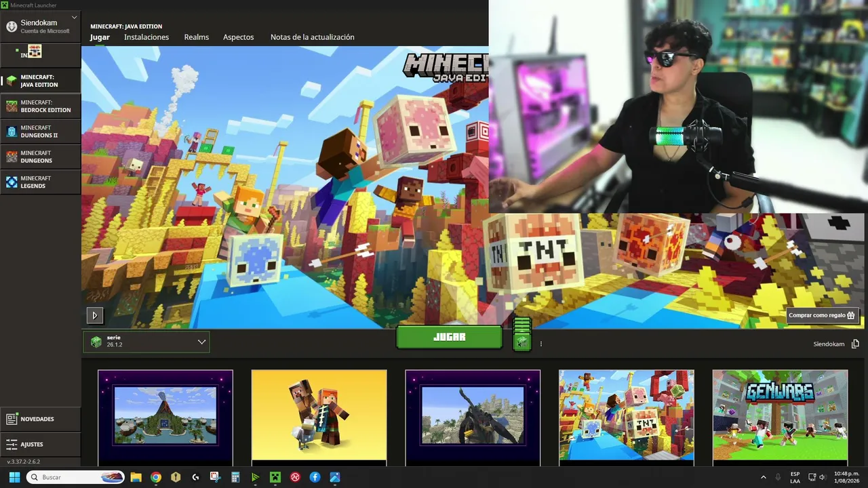Select Minecraft: Bedrock Edition in the sidebar
This screenshot has width=868, height=488.
click(41, 106)
